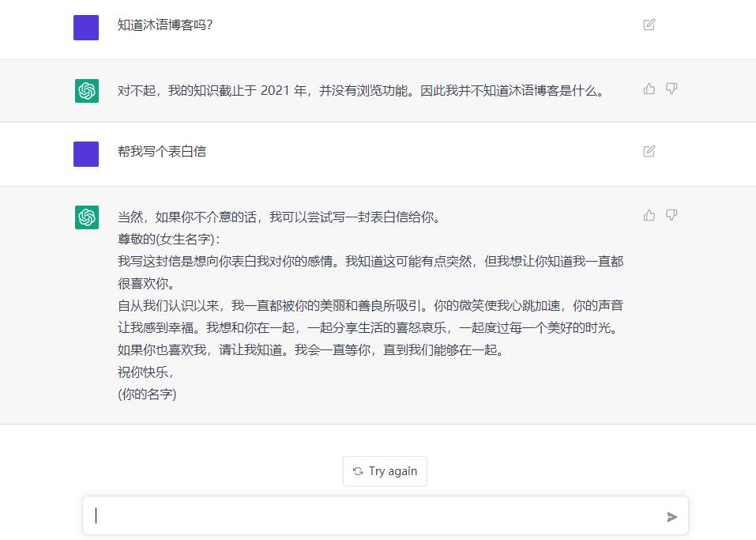Click the line '很喜欢你。'
Screen dimensions: 756x540
[146, 284]
